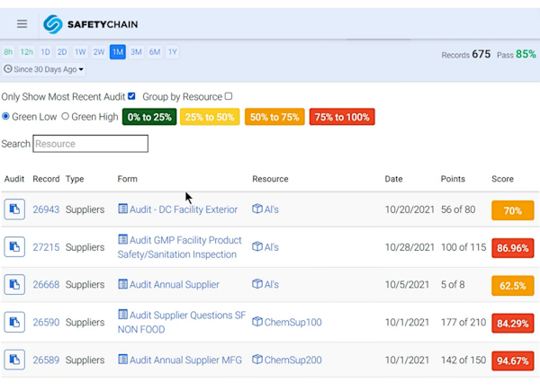Screen dimensions: 540x392
Task: Click the 62.5% score badge
Action: coord(513,286)
